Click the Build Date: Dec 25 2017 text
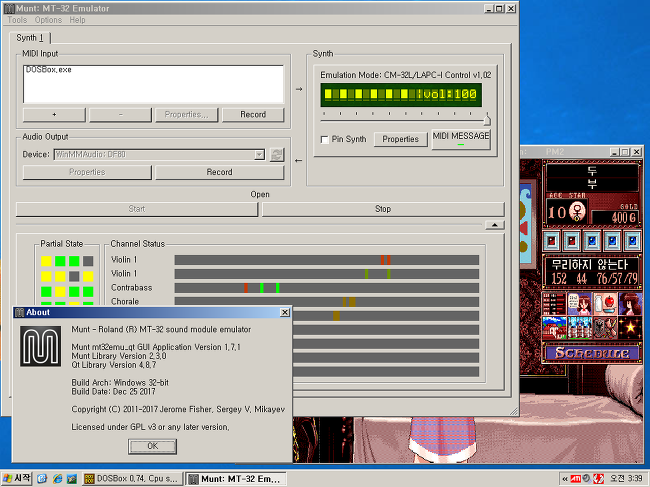Image resolution: width=650 pixels, height=487 pixels. coord(113,391)
